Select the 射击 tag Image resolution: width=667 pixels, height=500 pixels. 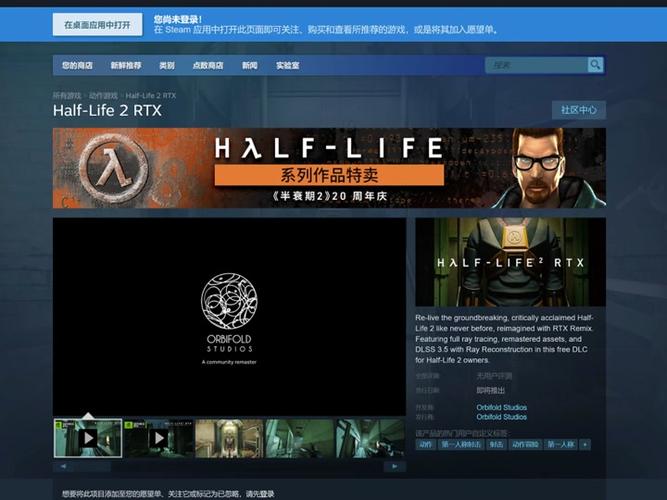click(496, 445)
